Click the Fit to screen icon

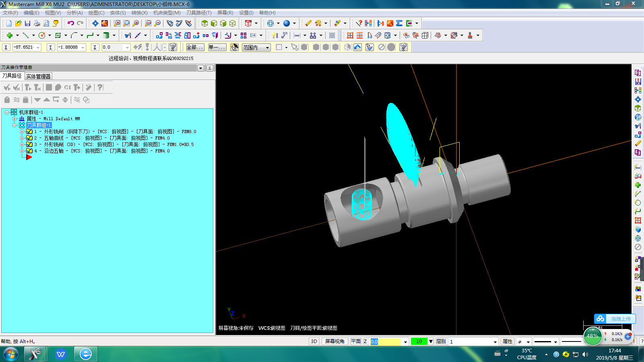coord(95,23)
